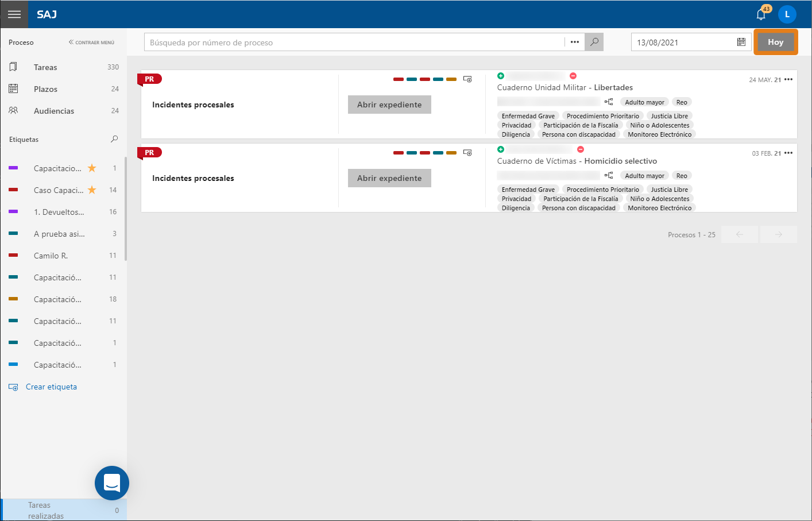
Task: Click hierarchy icon in Homicidio selectivo row
Action: pyautogui.click(x=609, y=175)
